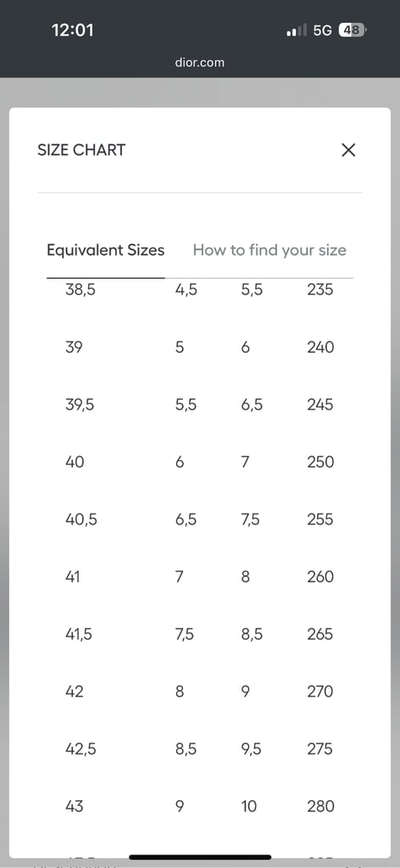Tap size 43 in the first column
Screen dimensions: 400x868
tap(74, 806)
